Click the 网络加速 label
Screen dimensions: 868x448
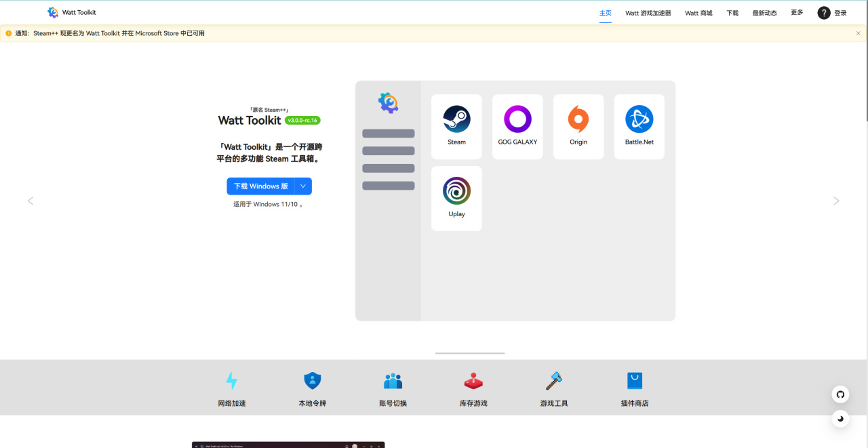232,403
